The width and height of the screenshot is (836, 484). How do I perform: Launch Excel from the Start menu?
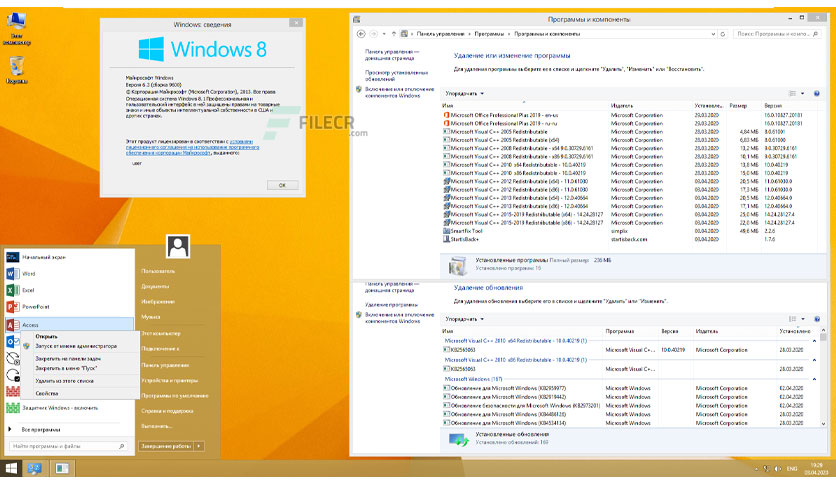point(69,290)
